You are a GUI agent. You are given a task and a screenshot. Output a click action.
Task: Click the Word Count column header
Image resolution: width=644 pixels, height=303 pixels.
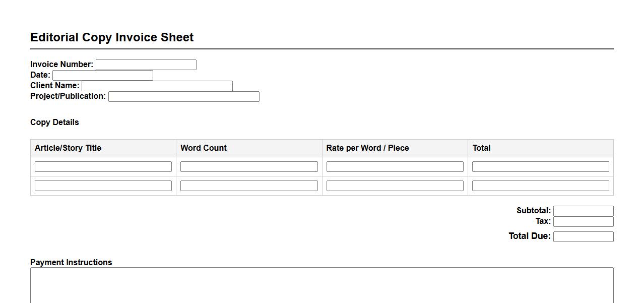click(204, 148)
